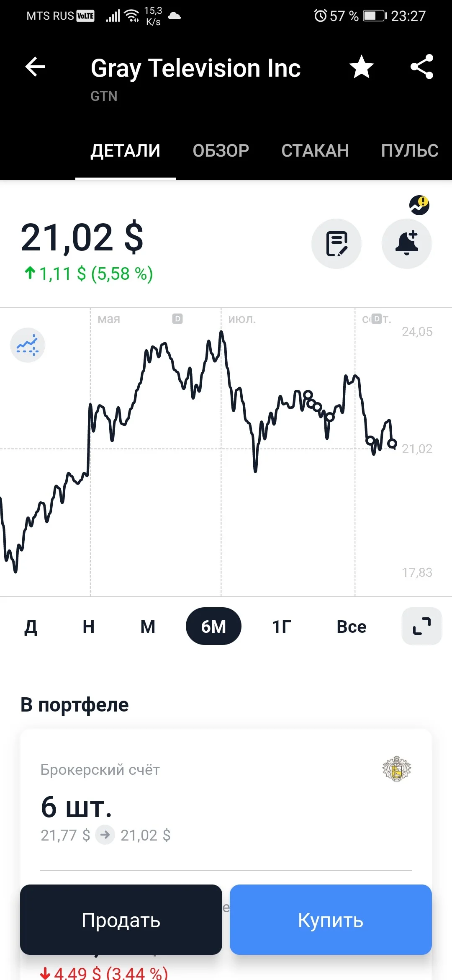Go back using the arrow icon

[35, 67]
